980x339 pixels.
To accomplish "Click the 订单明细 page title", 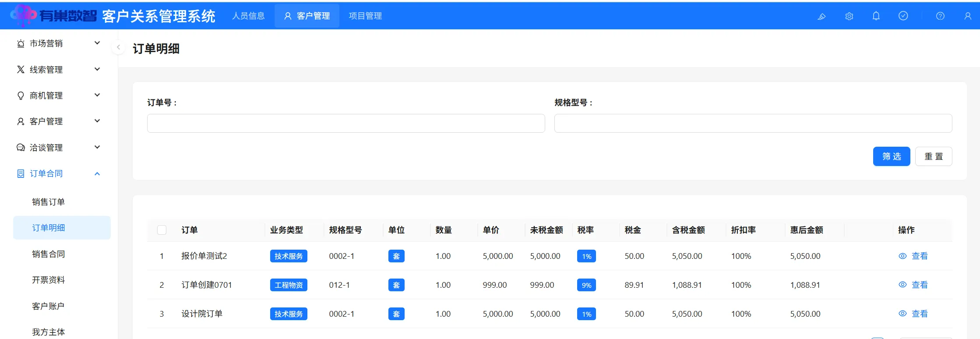I will (x=156, y=49).
